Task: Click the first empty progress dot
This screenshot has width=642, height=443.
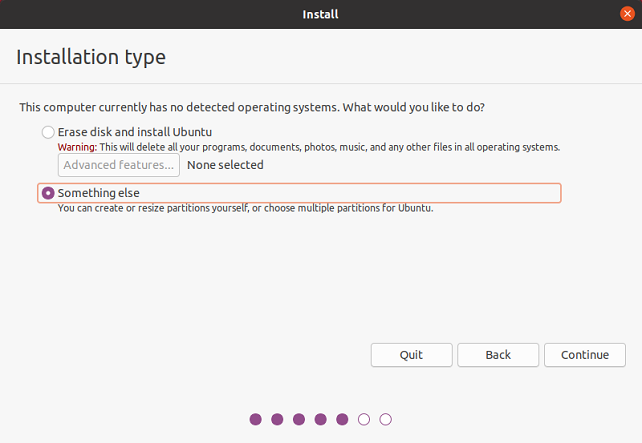Action: pos(364,419)
